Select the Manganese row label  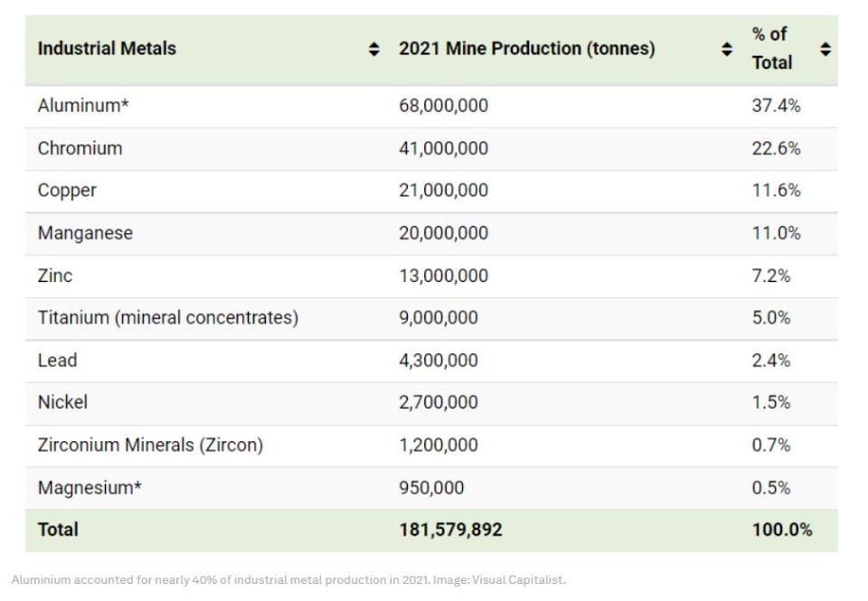pyautogui.click(x=85, y=233)
